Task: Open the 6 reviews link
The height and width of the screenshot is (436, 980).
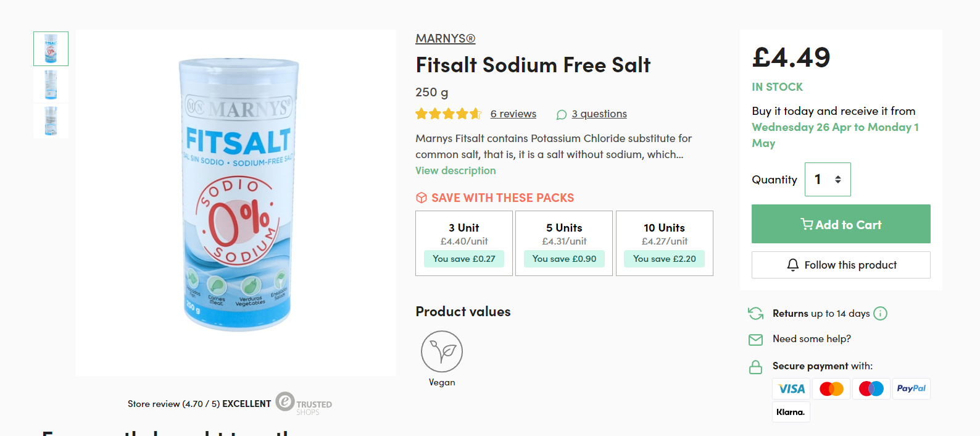Action: tap(513, 114)
